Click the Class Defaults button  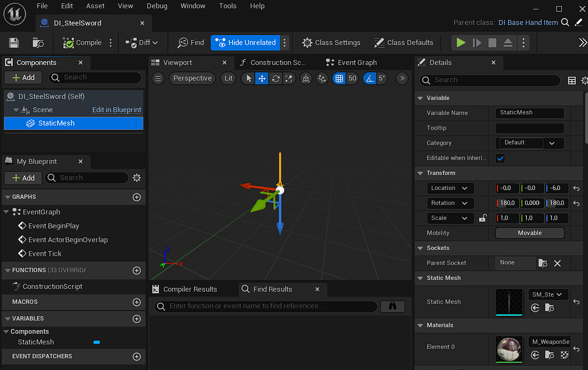404,43
